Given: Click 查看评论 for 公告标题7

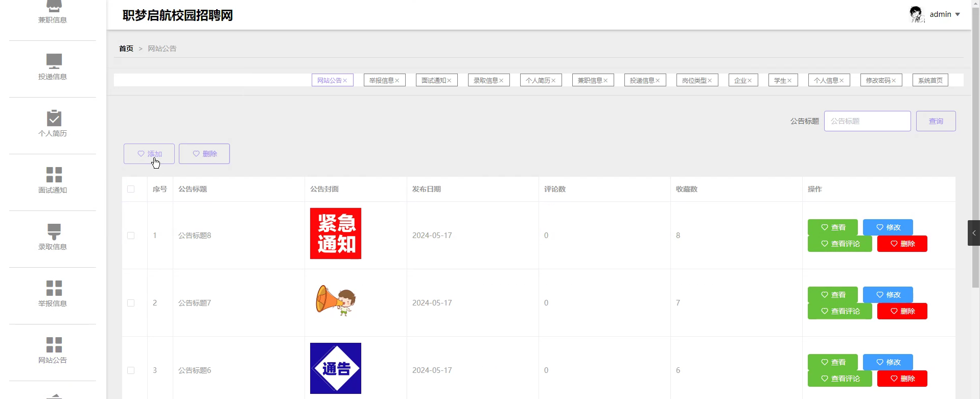Looking at the screenshot, I should click(840, 311).
